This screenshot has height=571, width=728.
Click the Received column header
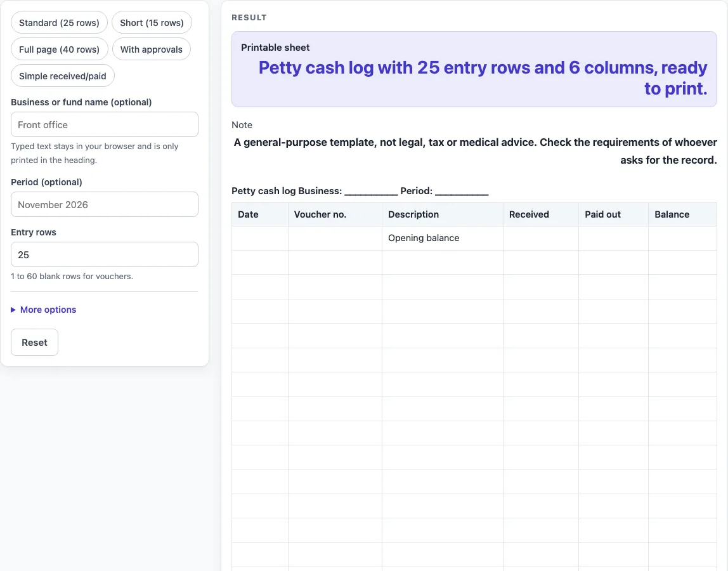tap(541, 214)
